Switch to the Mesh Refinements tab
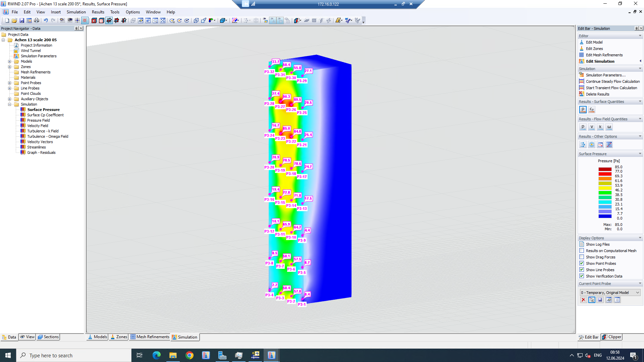 point(150,337)
